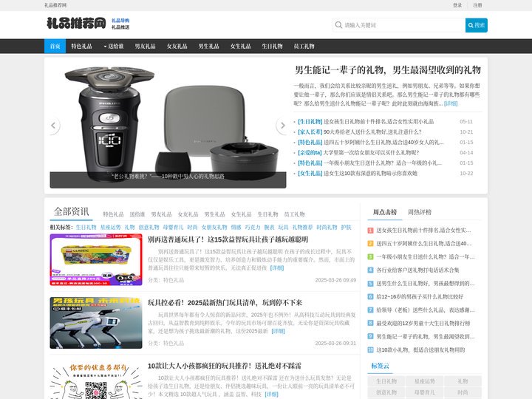
Task: Click 详细 link in featured summary
Action: 451,103
